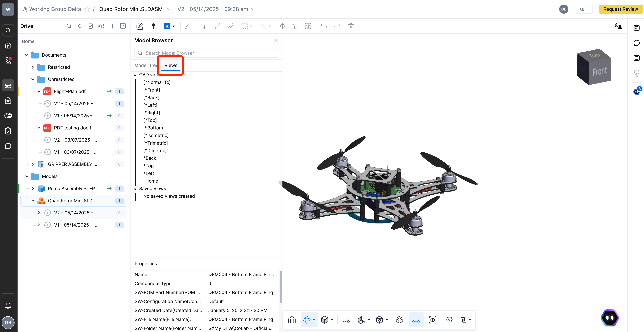The height and width of the screenshot is (332, 644).
Task: Select the box selection tool in bottom toolbar
Action: 346,320
